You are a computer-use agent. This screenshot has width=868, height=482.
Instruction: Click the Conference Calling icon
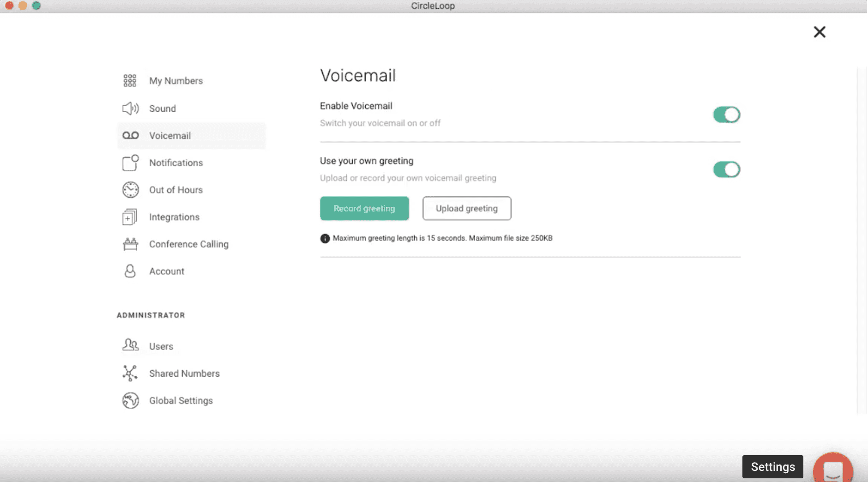pos(130,244)
